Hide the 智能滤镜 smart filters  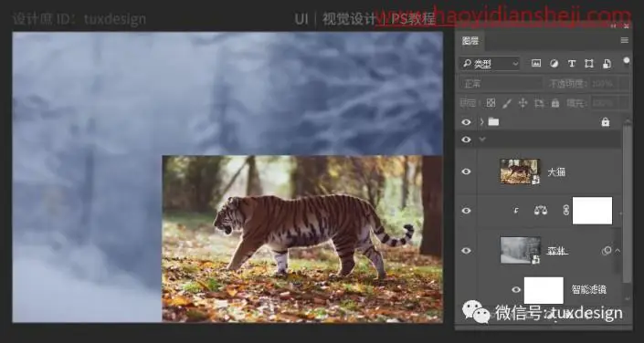pyautogui.click(x=516, y=290)
